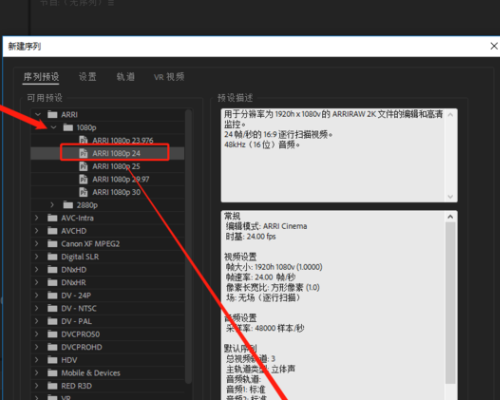This screenshot has width=500, height=400.
Task: Expand the RED R3D folder chevron
Action: (37, 386)
